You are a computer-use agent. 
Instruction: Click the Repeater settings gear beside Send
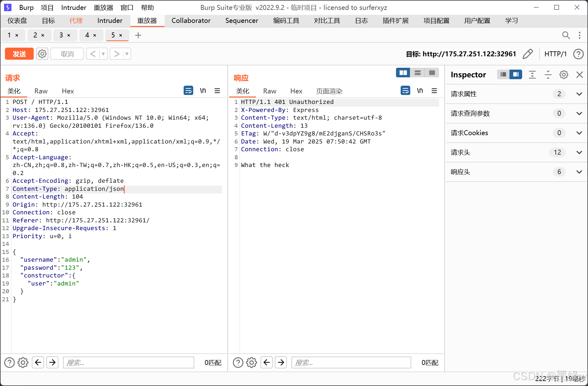tap(42, 54)
